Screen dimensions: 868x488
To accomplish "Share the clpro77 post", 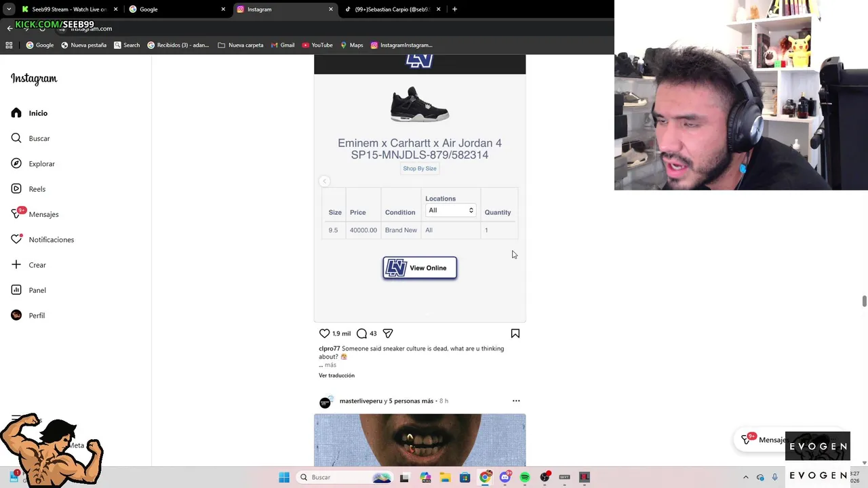I will click(388, 333).
